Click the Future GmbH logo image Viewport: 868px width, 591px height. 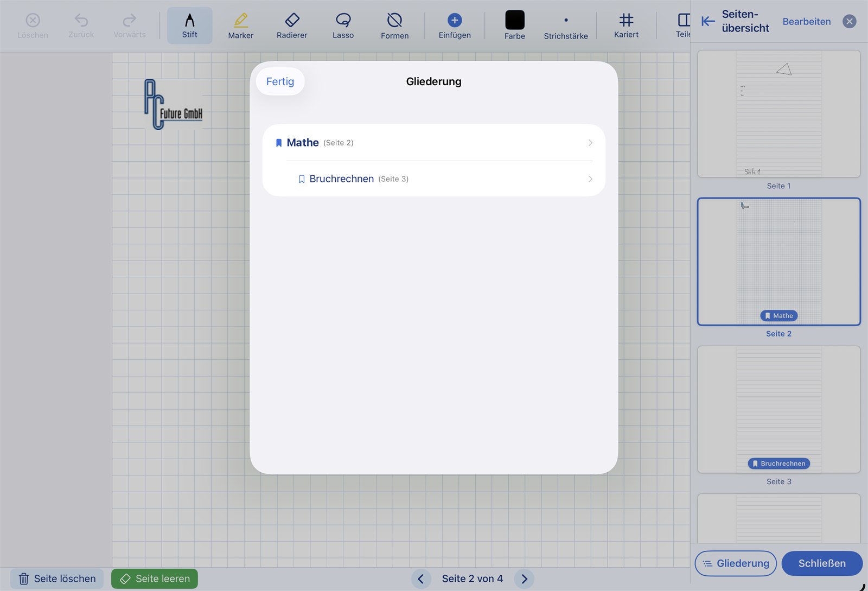174,104
